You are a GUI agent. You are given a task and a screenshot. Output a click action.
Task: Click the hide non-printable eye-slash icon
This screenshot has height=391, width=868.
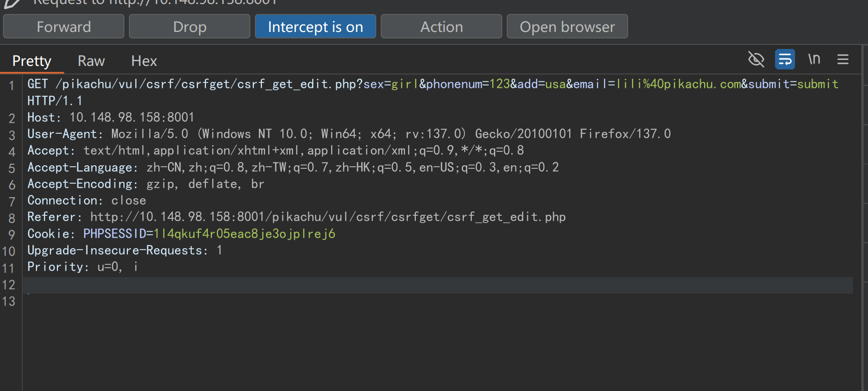(756, 59)
